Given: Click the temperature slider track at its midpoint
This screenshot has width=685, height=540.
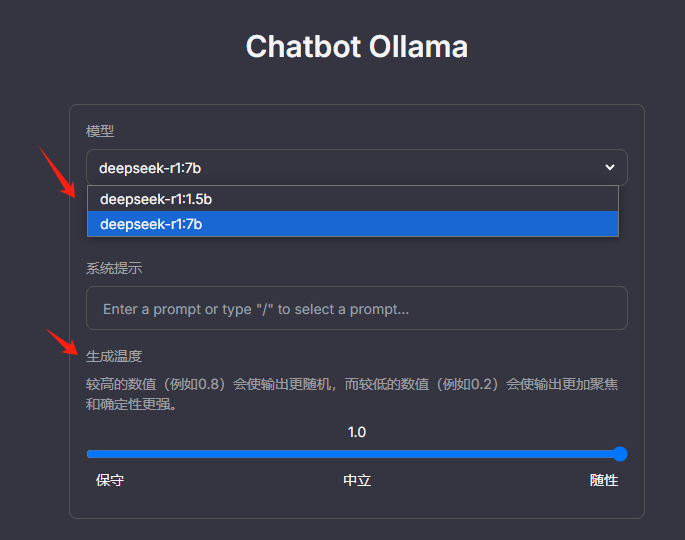Looking at the screenshot, I should [356, 454].
